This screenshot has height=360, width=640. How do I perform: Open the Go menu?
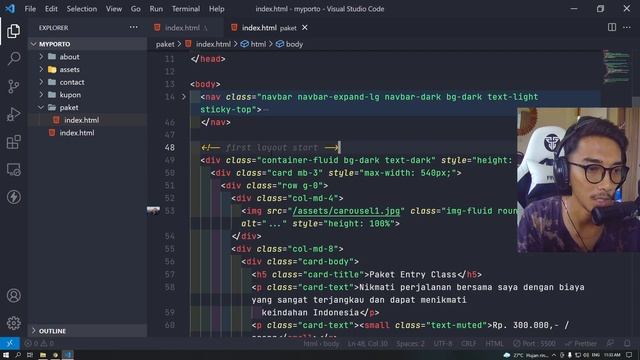point(136,9)
